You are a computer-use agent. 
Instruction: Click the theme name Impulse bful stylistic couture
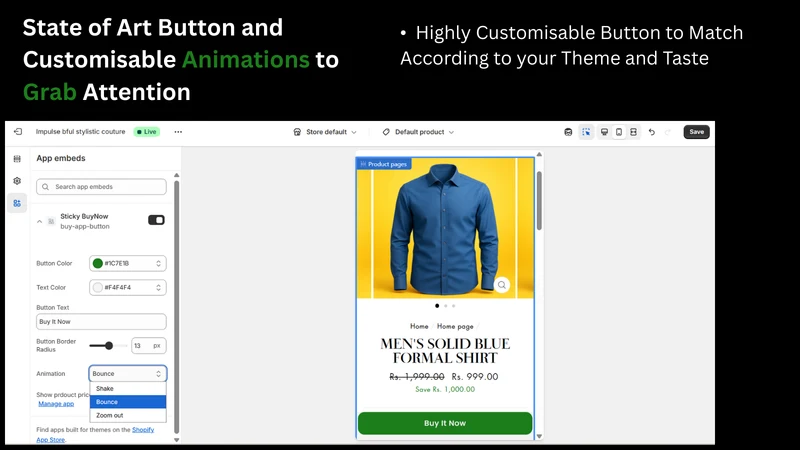(x=80, y=132)
